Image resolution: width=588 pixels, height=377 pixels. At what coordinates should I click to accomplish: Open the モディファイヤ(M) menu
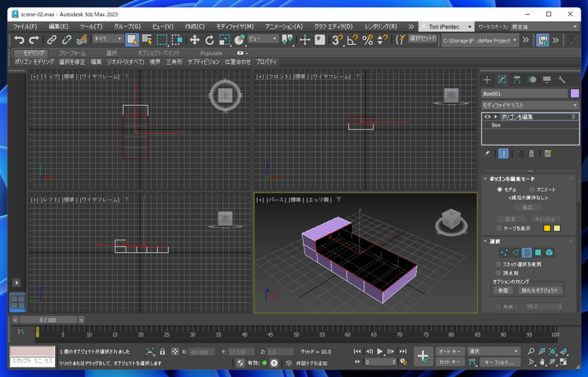[234, 26]
